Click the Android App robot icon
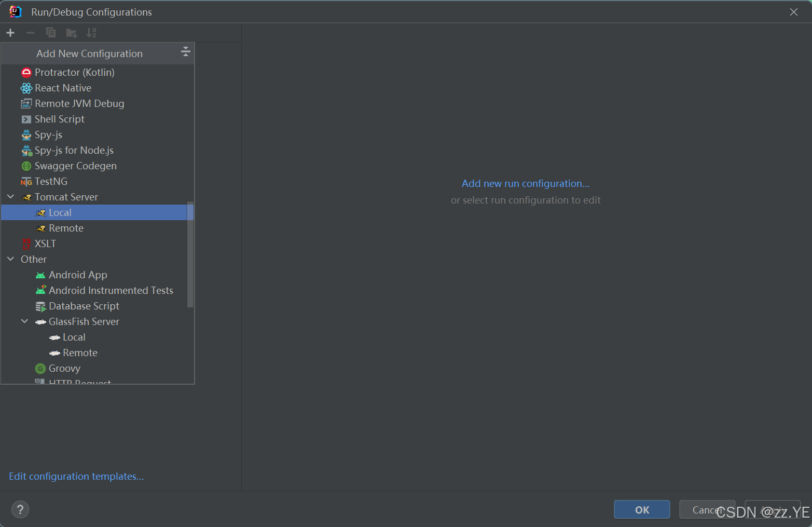Image resolution: width=812 pixels, height=527 pixels. [40, 275]
